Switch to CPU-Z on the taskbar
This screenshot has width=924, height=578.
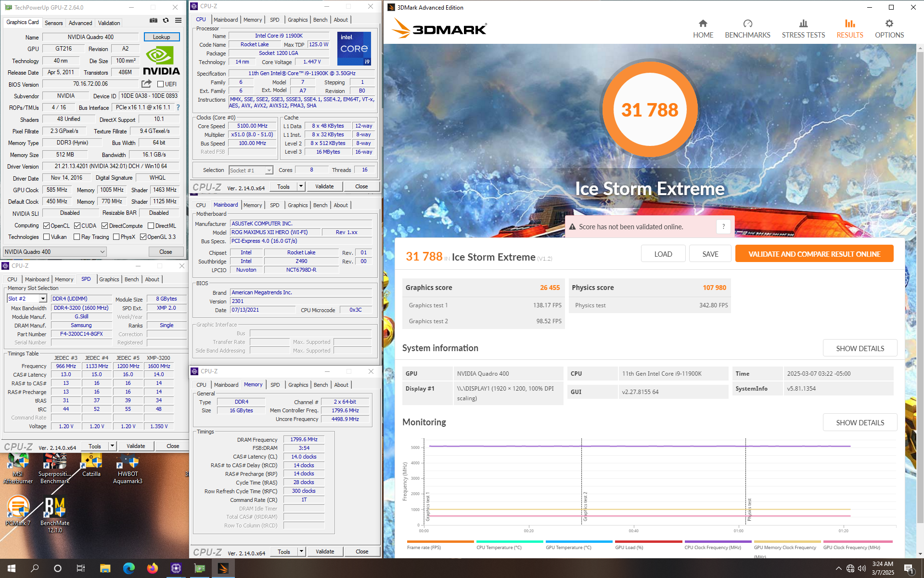point(176,568)
